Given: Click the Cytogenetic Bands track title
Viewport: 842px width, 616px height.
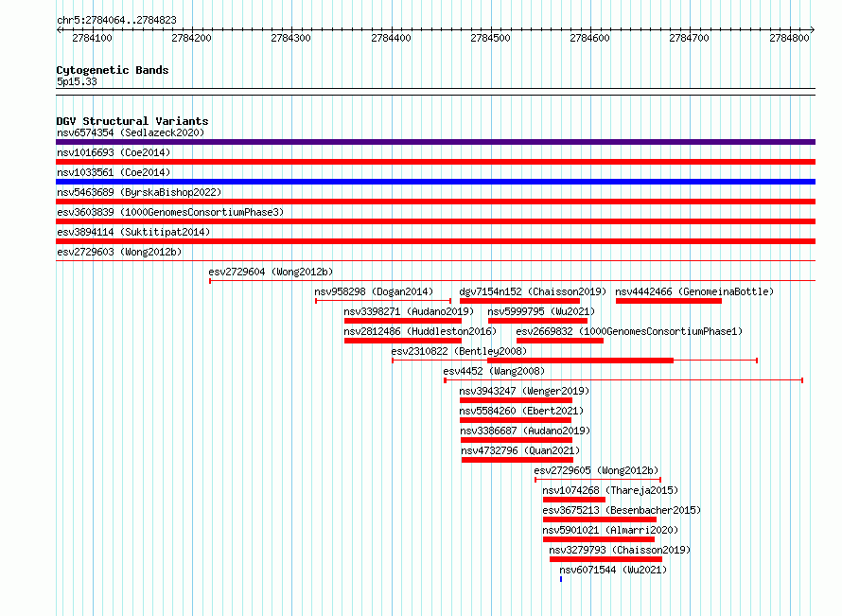Looking at the screenshot, I should (113, 70).
